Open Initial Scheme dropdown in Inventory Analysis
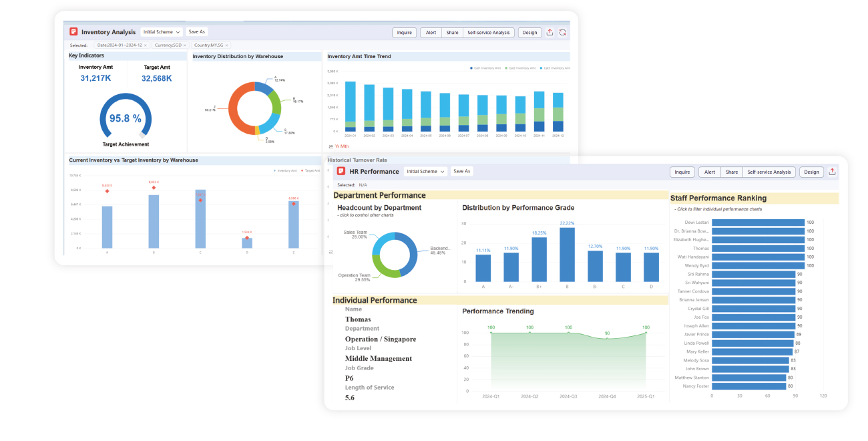This screenshot has height=441, width=868. pos(162,32)
